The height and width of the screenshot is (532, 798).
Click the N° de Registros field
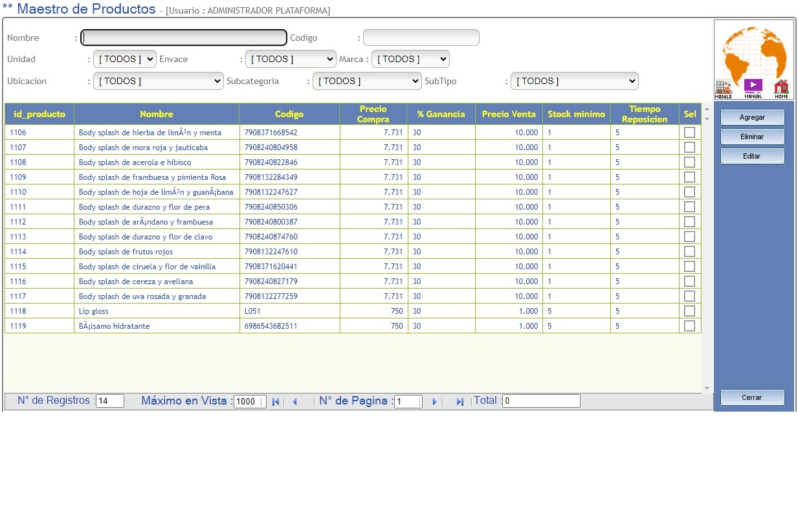(x=110, y=401)
